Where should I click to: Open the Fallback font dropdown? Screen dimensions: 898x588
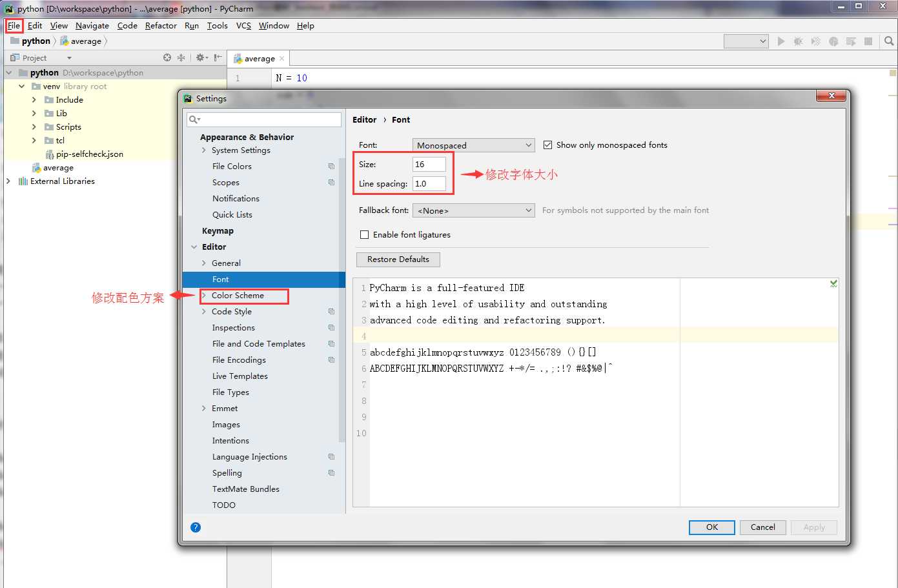474,210
